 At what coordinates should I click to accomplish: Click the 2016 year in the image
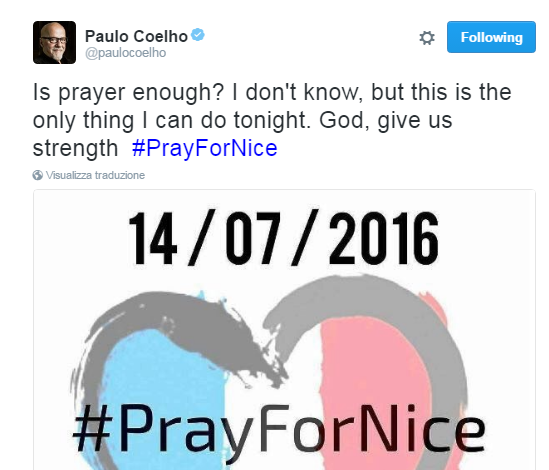point(384,238)
